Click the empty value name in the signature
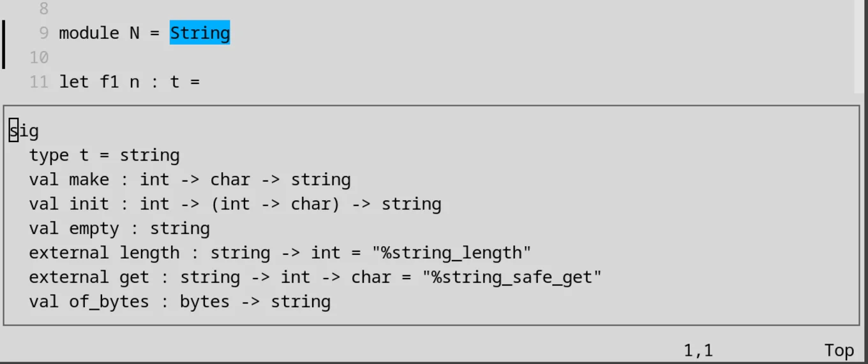Image resolution: width=868 pixels, height=364 pixels. click(94, 228)
